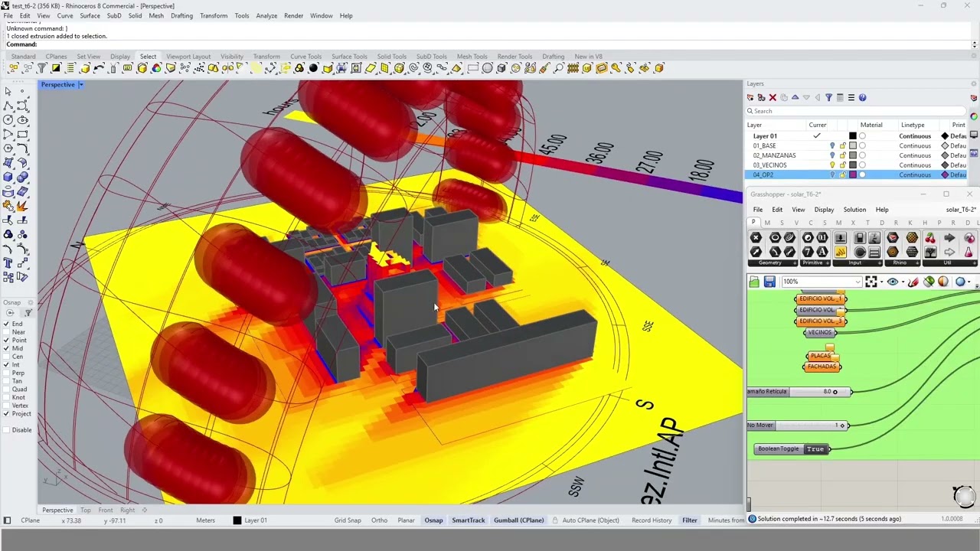Toggle the Project osnap checkbox
The height and width of the screenshot is (551, 980).
click(7, 413)
